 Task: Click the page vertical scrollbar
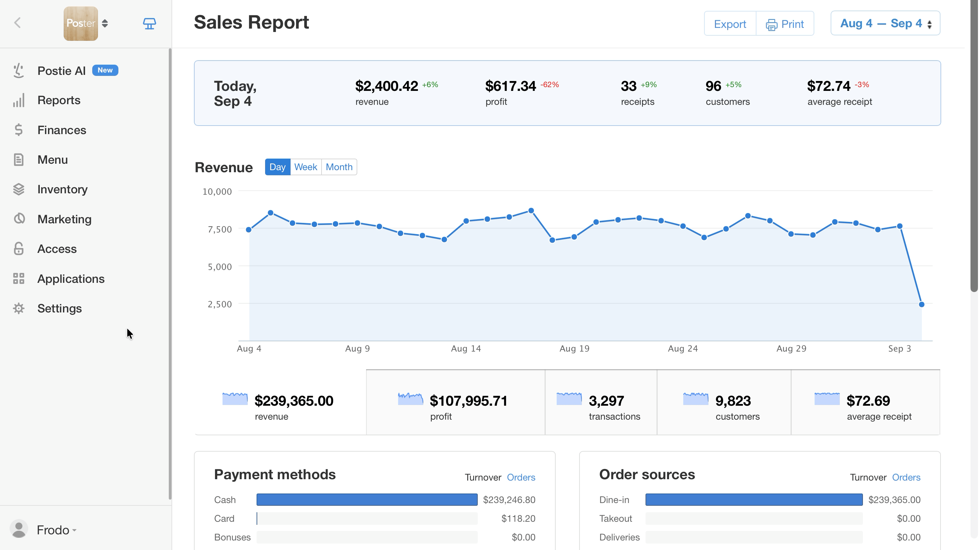click(974, 146)
